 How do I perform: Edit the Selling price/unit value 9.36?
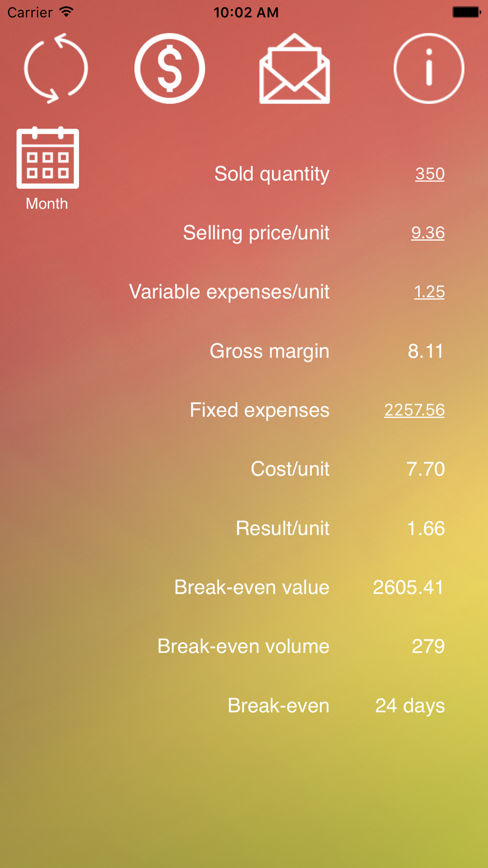[x=428, y=233]
